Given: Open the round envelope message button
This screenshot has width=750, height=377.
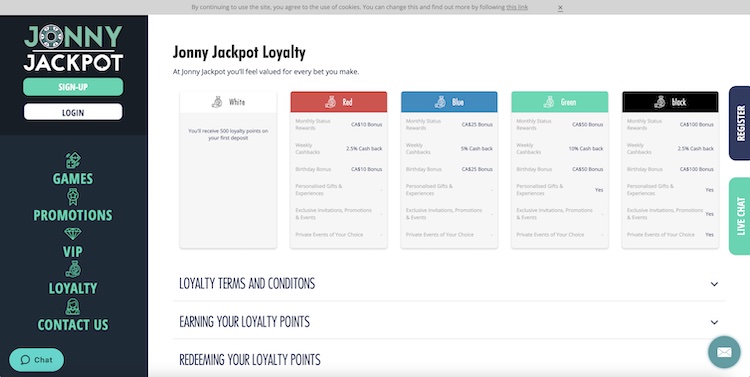Looking at the screenshot, I should 724,352.
